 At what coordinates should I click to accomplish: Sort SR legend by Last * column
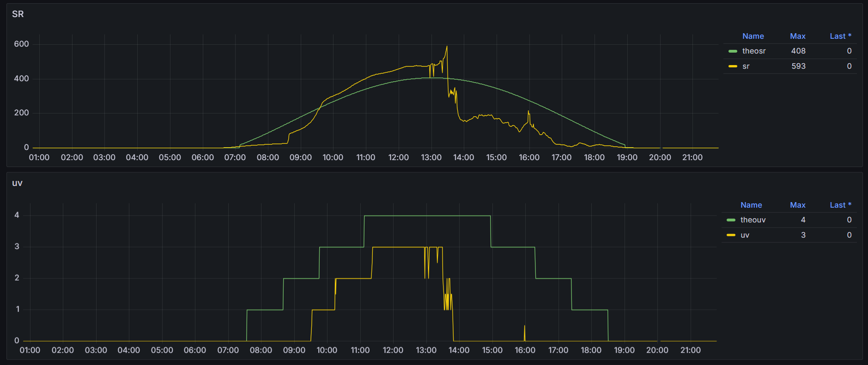coord(840,36)
